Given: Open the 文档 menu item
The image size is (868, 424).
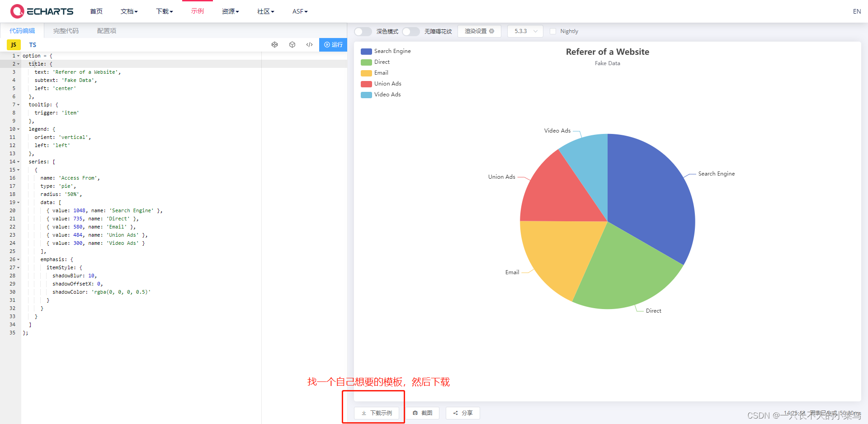Looking at the screenshot, I should pyautogui.click(x=129, y=11).
